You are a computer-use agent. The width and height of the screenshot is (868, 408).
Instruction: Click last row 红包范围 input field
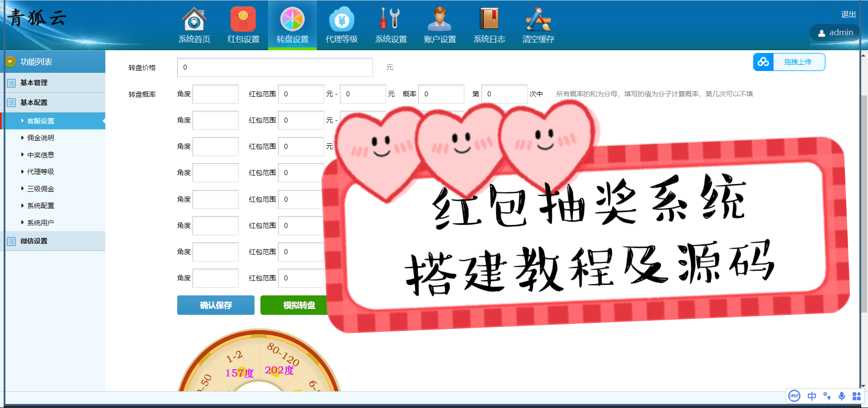[x=301, y=278]
